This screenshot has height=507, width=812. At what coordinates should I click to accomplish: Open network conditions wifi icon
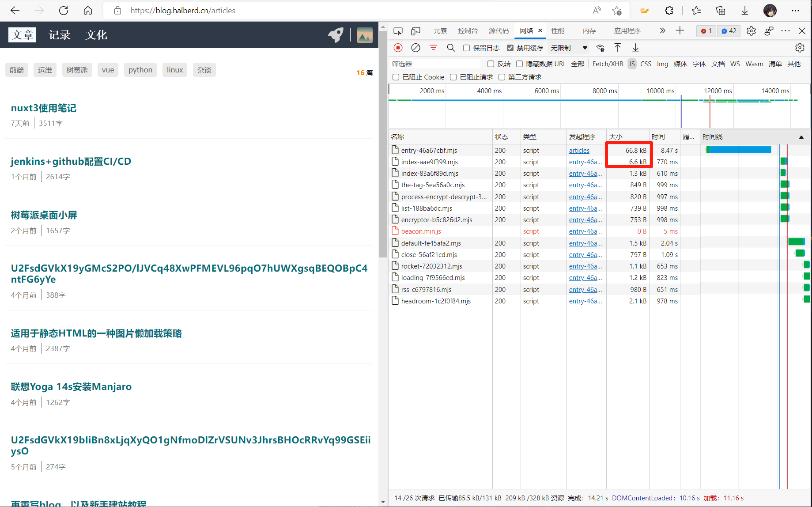coord(600,48)
